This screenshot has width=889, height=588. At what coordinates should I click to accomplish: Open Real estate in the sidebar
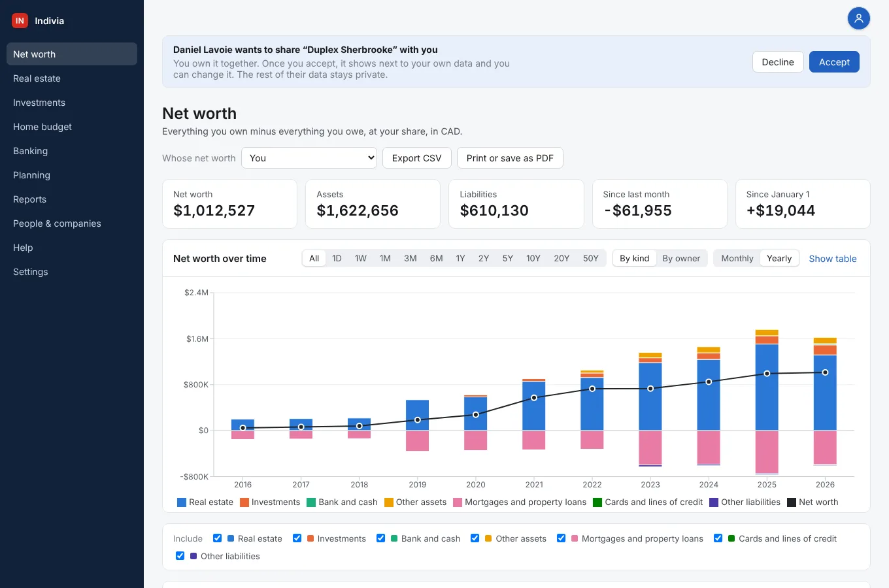[72, 78]
